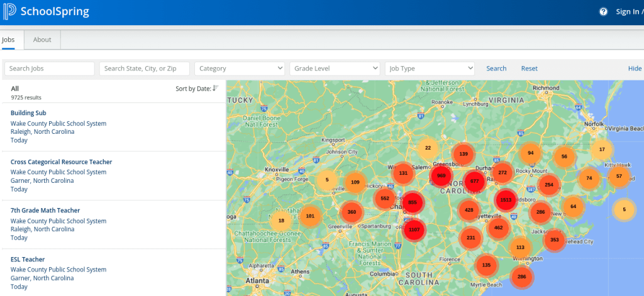This screenshot has width=644, height=296.
Task: Click the SchoolSpring logo icon
Action: tap(11, 11)
